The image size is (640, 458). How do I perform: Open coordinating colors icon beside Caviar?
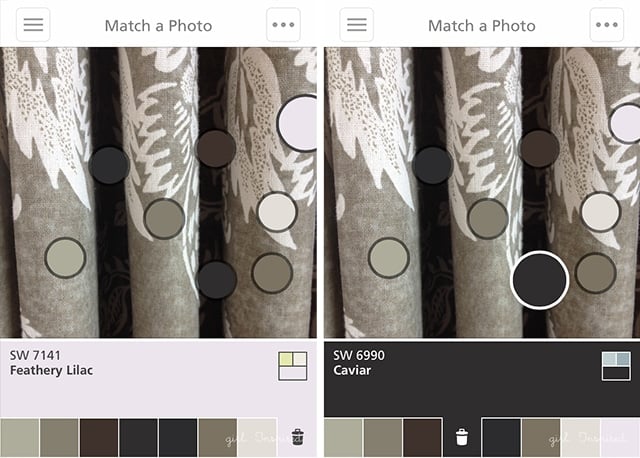[616, 366]
